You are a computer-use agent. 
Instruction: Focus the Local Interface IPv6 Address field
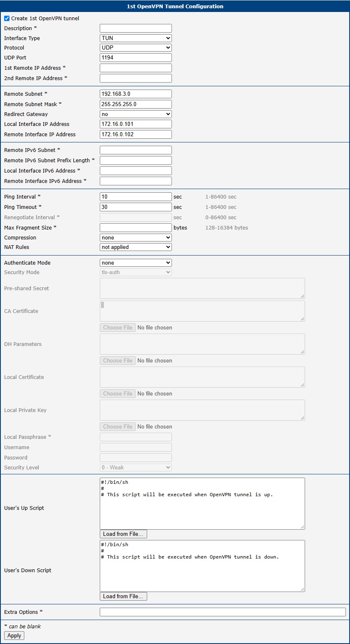point(136,170)
